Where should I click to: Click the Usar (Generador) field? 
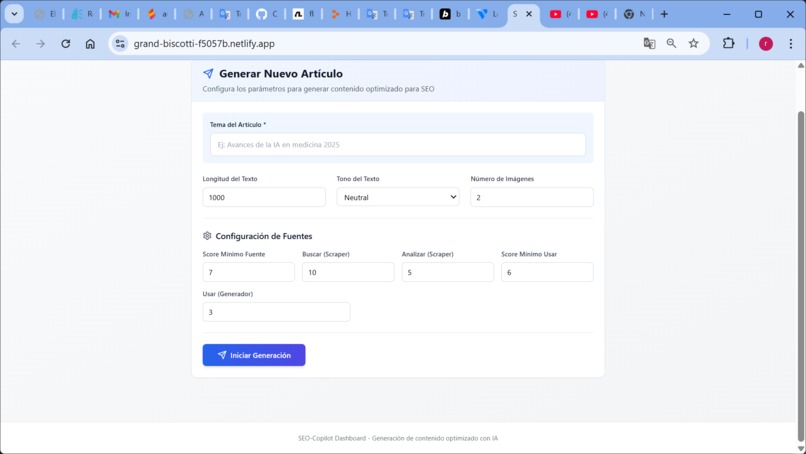[277, 312]
